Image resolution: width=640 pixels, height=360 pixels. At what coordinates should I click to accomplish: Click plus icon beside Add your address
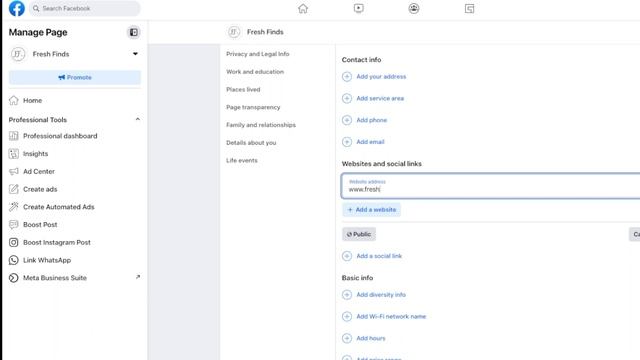click(x=347, y=76)
